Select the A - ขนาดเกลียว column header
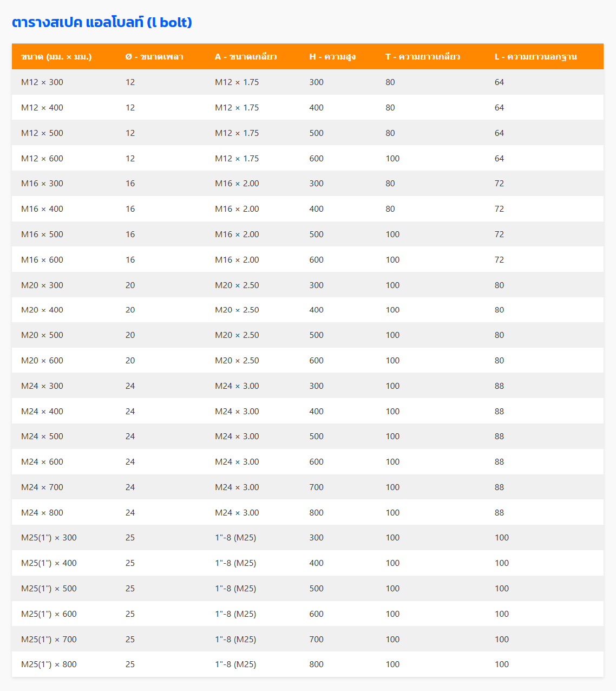Image resolution: width=616 pixels, height=691 pixels. (246, 57)
